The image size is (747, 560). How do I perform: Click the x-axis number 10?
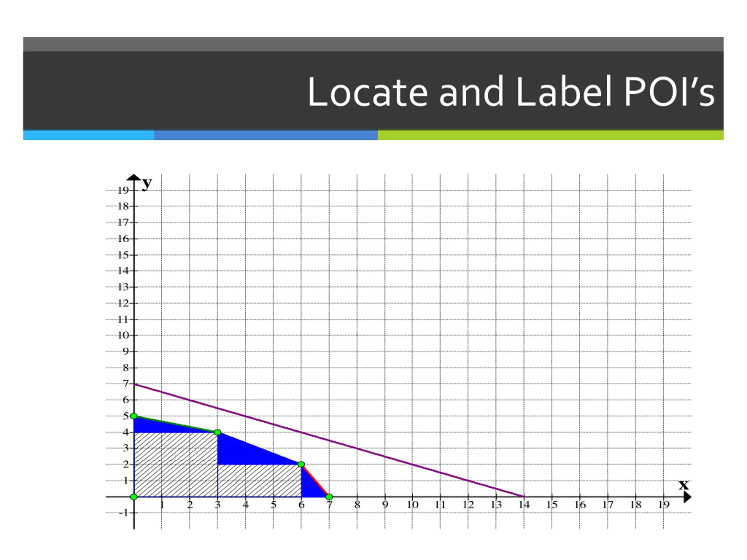412,505
